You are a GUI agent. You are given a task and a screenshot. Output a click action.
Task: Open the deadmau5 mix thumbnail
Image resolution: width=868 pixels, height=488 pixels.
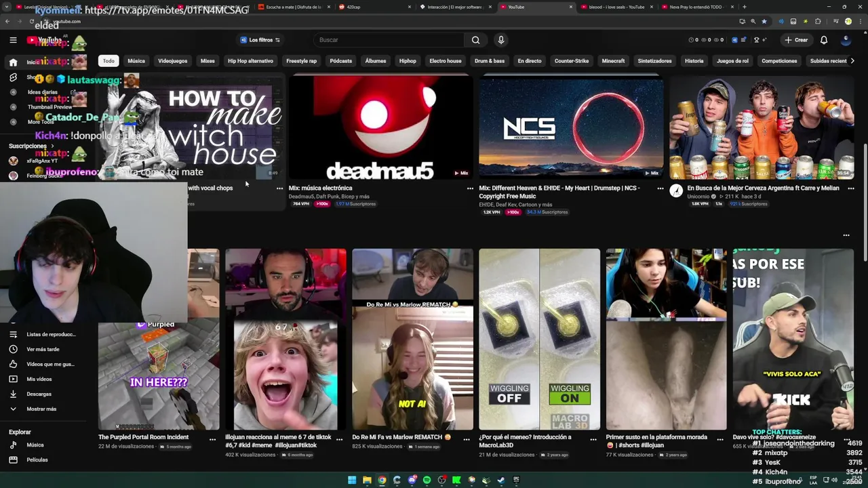pos(380,127)
